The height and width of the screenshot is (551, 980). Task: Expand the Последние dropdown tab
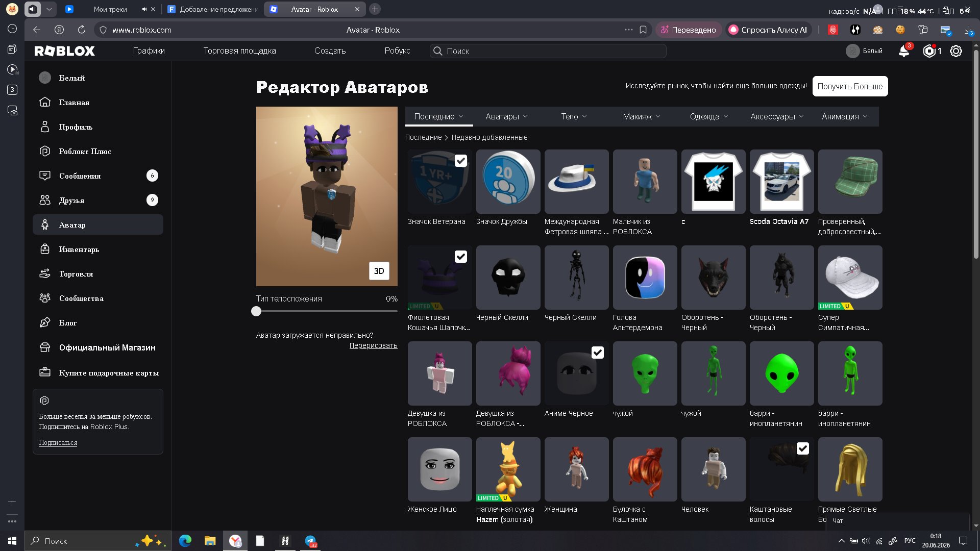pos(439,117)
